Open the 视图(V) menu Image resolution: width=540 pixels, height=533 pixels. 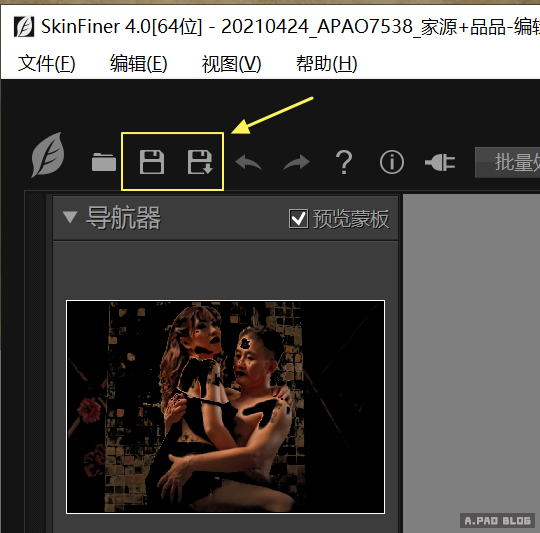pos(231,64)
